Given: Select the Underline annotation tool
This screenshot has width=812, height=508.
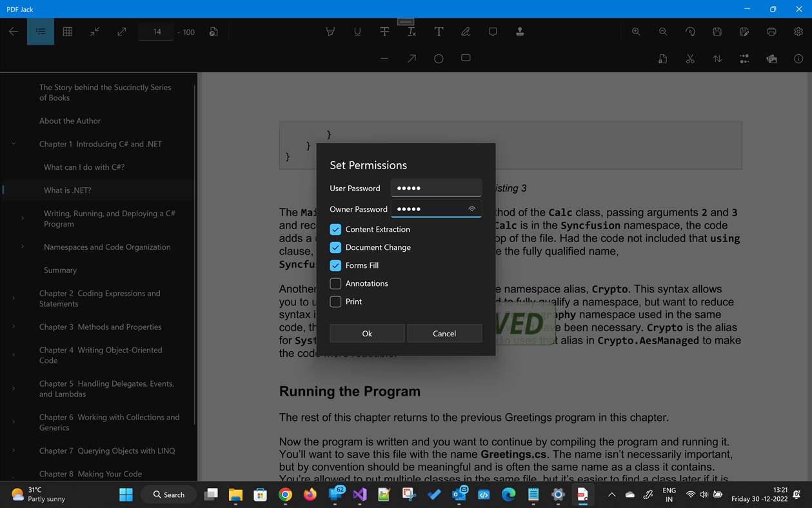Looking at the screenshot, I should tap(357, 31).
